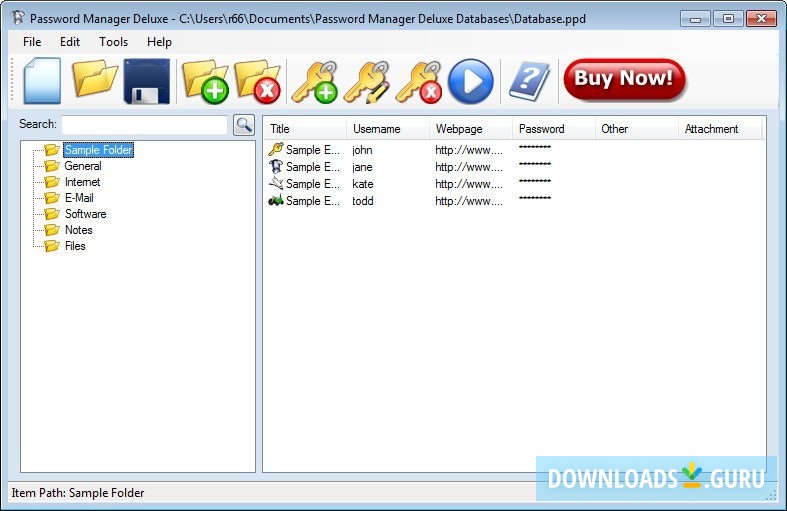Select the General folder

pos(83,166)
